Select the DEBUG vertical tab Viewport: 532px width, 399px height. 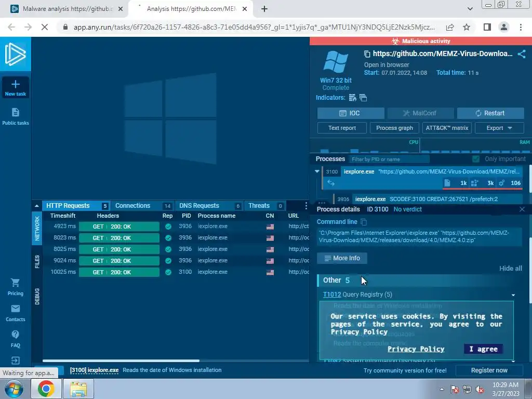click(x=37, y=296)
